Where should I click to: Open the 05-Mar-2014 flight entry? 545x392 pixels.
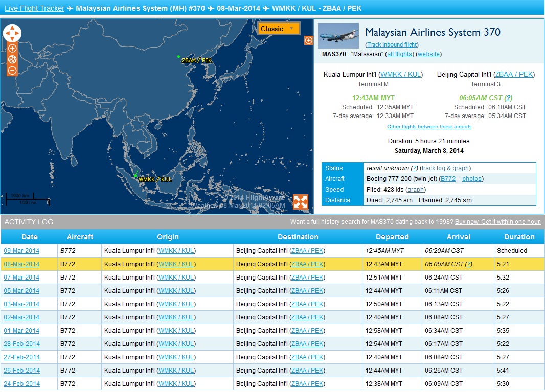[x=21, y=290]
